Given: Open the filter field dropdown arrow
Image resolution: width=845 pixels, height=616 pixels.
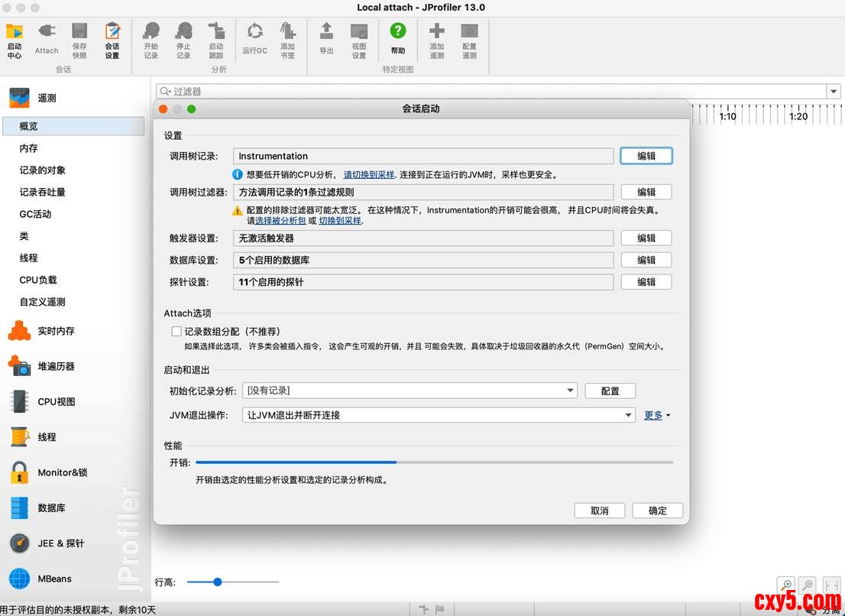Looking at the screenshot, I should coord(833,92).
